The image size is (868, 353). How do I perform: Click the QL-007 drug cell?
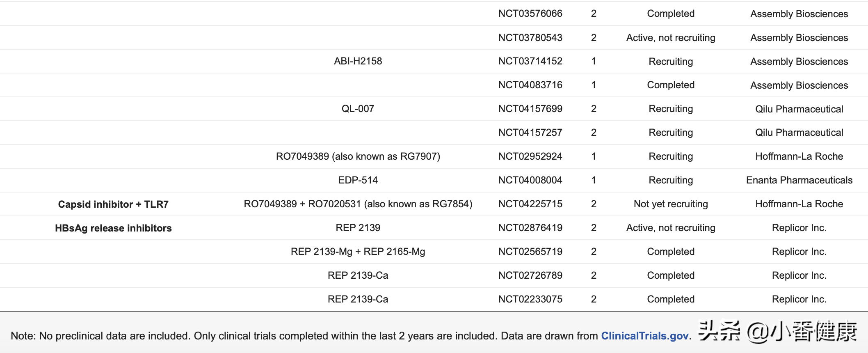coord(358,109)
